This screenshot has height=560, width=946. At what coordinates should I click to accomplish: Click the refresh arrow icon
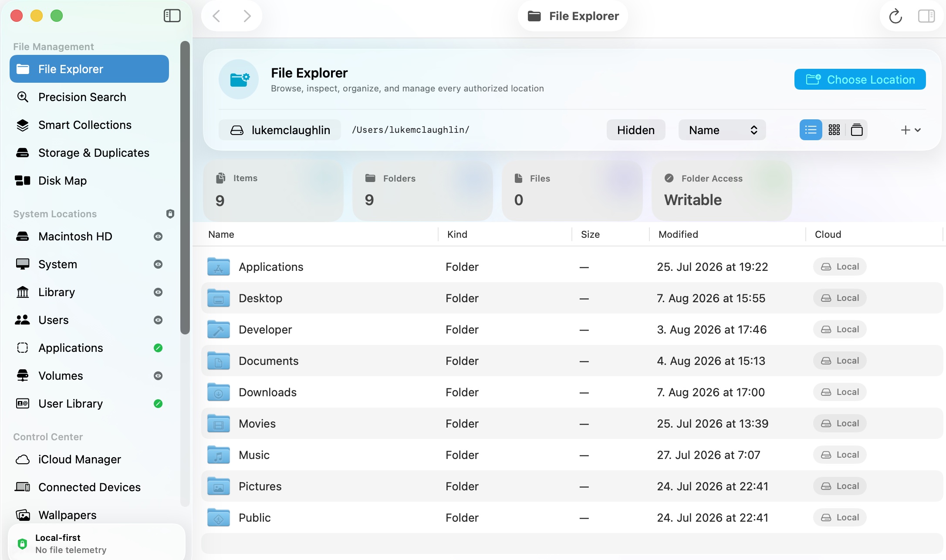point(895,17)
